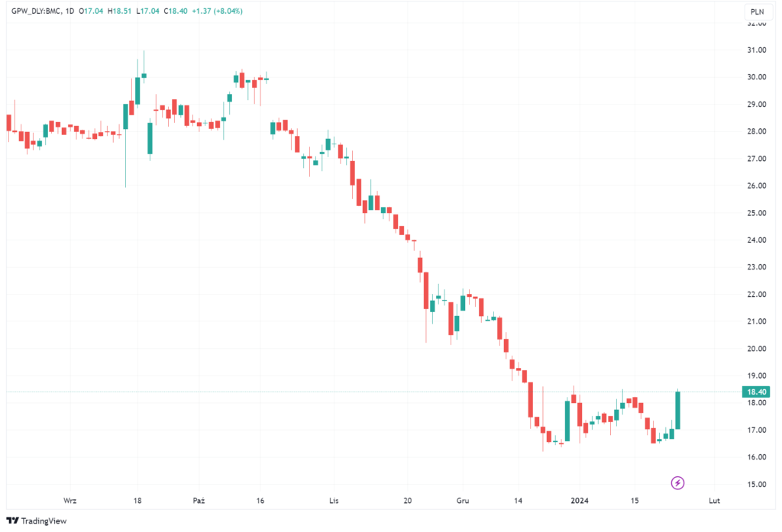Click the Wrz label on time axis
Image resolution: width=782 pixels, height=532 pixels.
point(69,501)
